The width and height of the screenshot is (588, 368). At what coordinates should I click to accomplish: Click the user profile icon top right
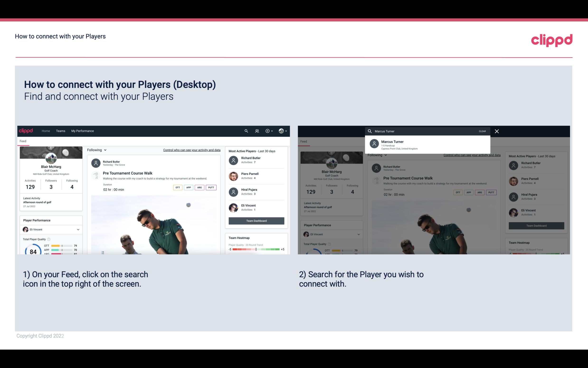coord(281,131)
